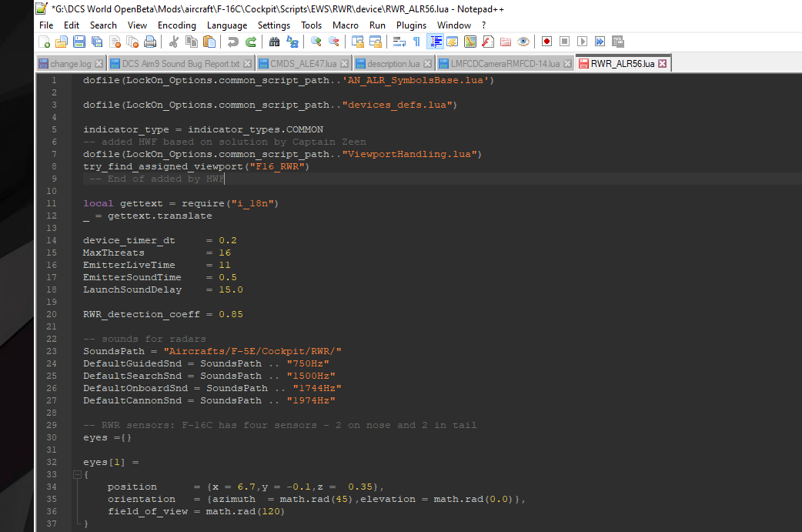
Task: Click the Redo green arrow icon
Action: pyautogui.click(x=251, y=42)
